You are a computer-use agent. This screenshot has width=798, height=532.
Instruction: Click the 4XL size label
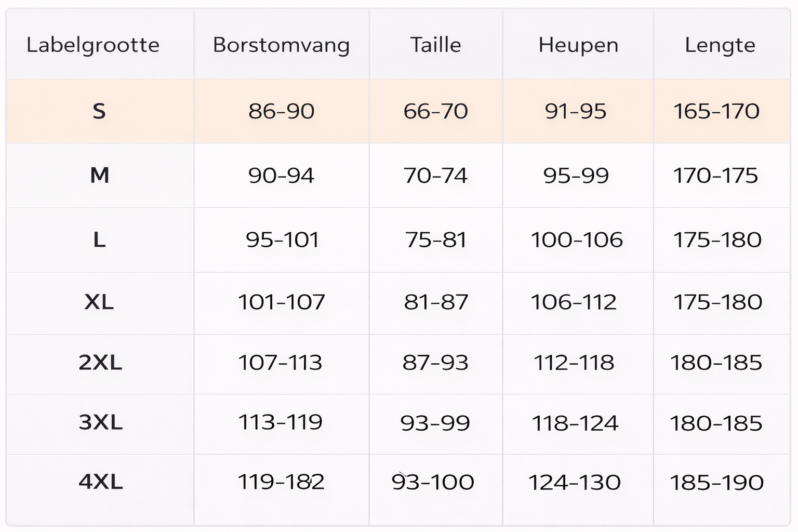(x=100, y=482)
